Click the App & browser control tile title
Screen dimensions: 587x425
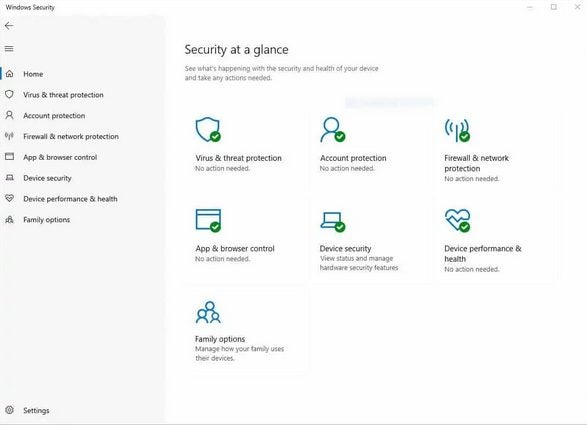tap(235, 249)
